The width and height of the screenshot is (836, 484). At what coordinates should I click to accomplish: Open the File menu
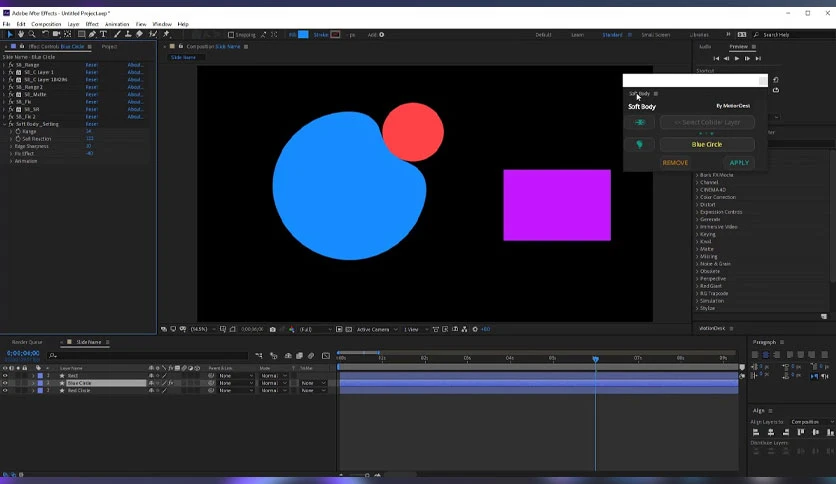6,24
